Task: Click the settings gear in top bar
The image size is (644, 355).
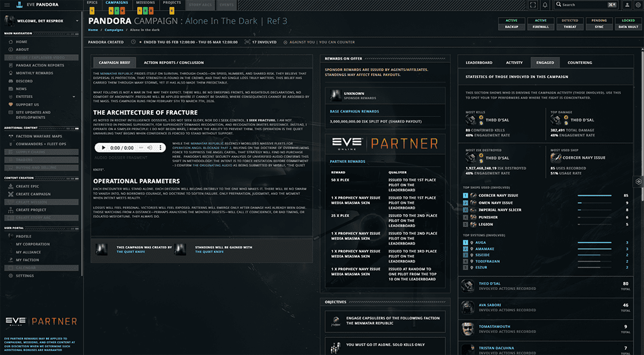Action: coord(638,5)
